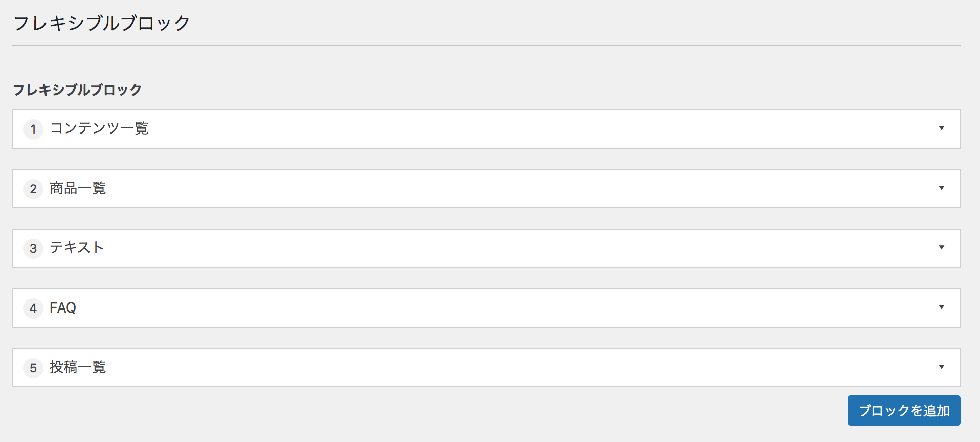980x442 pixels.
Task: Click the number 2 badge of 商品一覧
Action: tap(33, 189)
